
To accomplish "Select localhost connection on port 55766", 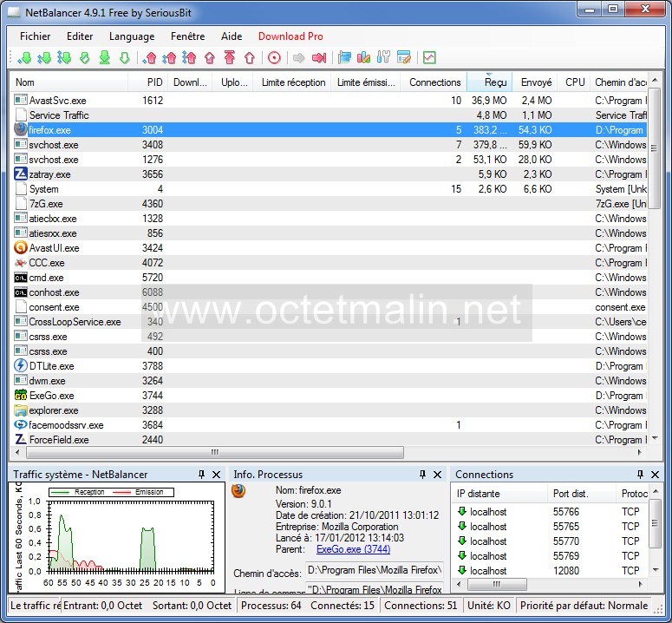I will (551, 512).
